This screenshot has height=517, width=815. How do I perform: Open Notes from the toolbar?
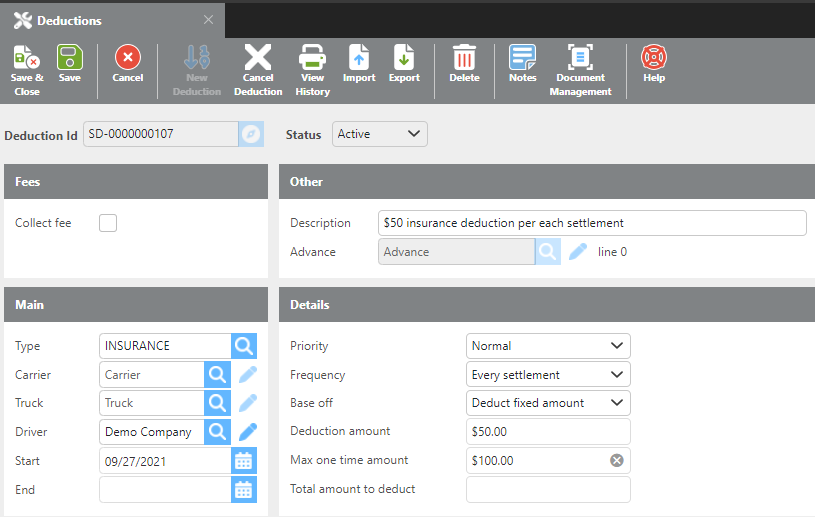522,58
